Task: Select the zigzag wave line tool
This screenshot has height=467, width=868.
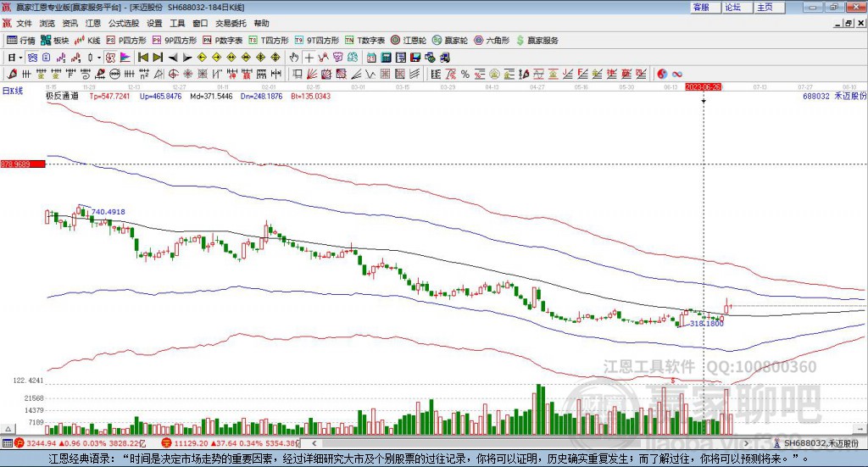Action: pos(371,74)
